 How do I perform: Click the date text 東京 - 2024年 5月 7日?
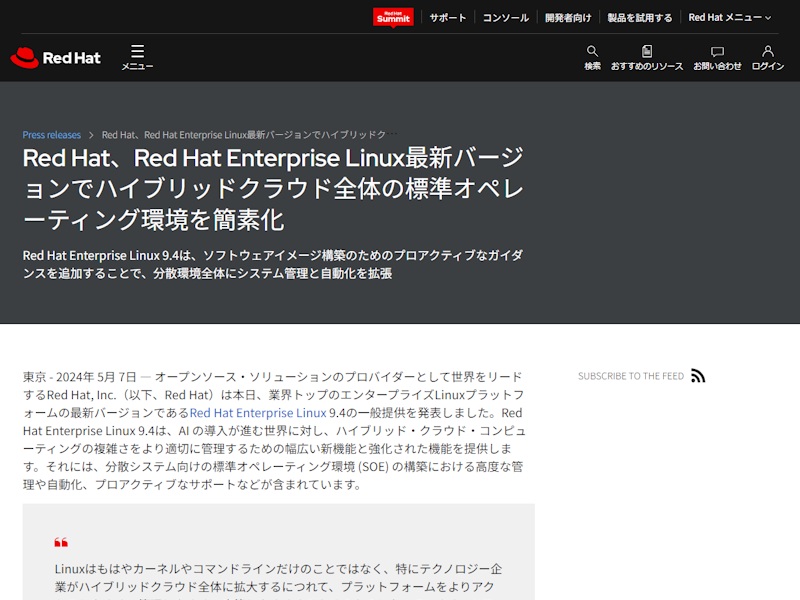(x=80, y=377)
